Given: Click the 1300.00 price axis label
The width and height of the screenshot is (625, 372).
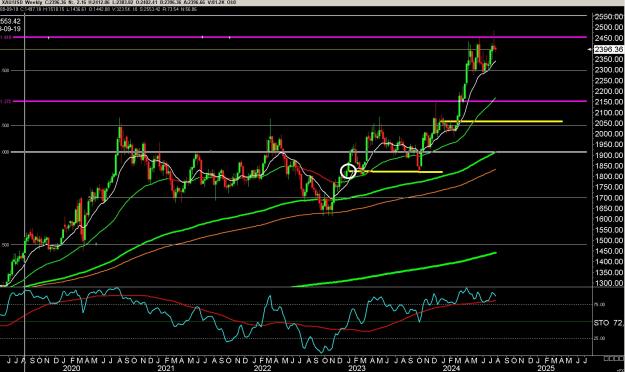Looking at the screenshot, I should tap(608, 283).
